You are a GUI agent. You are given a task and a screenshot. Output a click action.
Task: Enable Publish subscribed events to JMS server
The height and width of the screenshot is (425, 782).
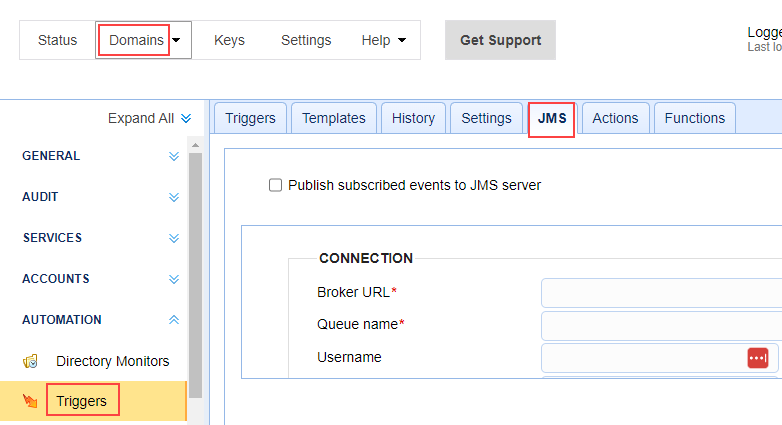[x=276, y=185]
